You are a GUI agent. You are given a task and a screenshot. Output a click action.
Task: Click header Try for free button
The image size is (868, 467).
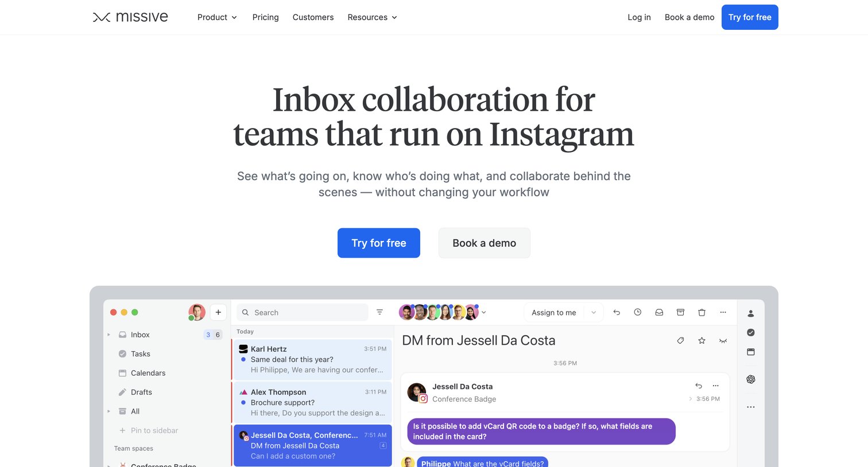point(750,17)
